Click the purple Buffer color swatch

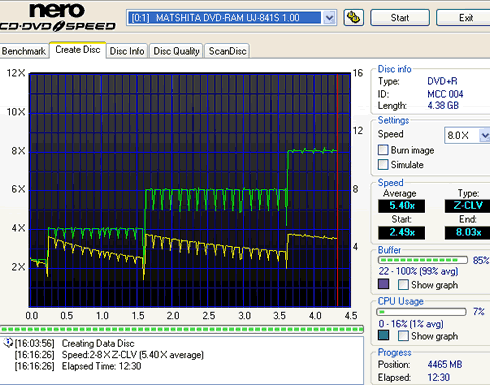(x=383, y=284)
